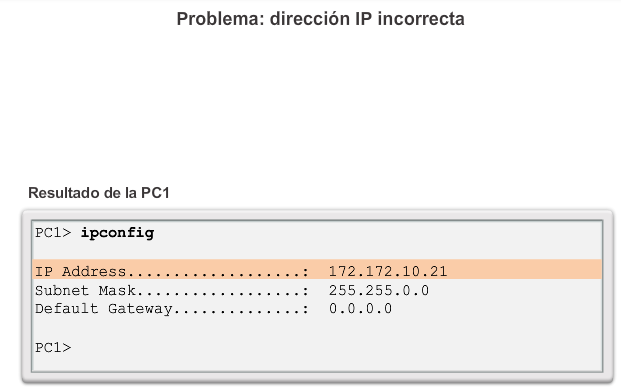
Task: Click the word 'Address' in the highlighted row
Action: tap(94, 271)
